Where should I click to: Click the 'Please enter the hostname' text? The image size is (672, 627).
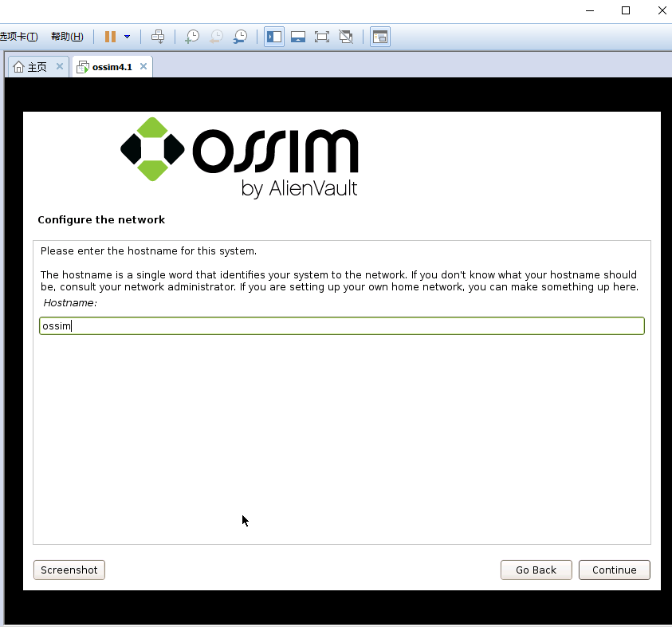click(148, 251)
